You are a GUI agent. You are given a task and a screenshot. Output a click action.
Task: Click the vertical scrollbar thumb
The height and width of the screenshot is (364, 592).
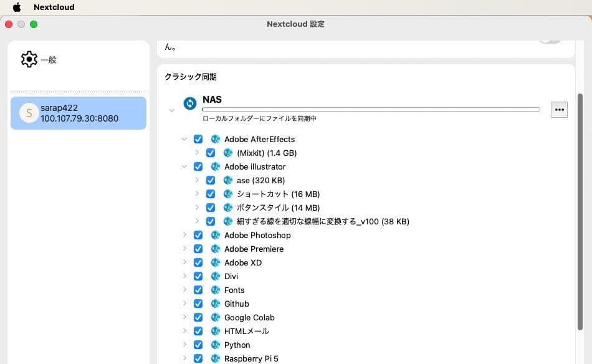click(x=580, y=211)
